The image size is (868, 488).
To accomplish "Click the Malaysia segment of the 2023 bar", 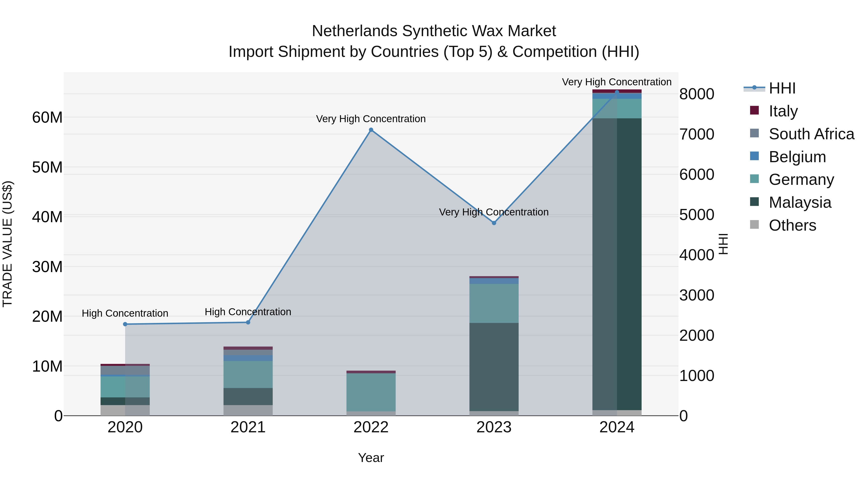I will (494, 367).
